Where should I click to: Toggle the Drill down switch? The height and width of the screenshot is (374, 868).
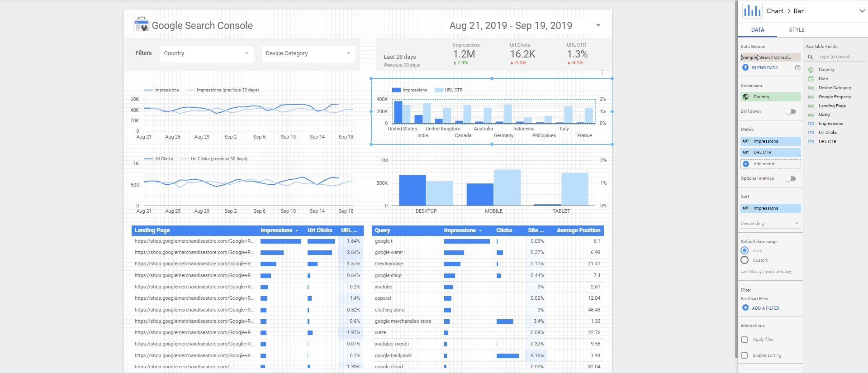[x=791, y=111]
